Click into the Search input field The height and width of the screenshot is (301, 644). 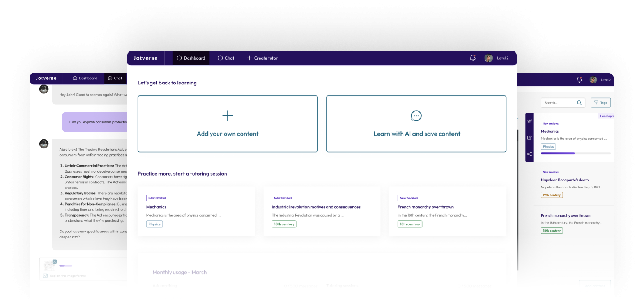click(558, 103)
